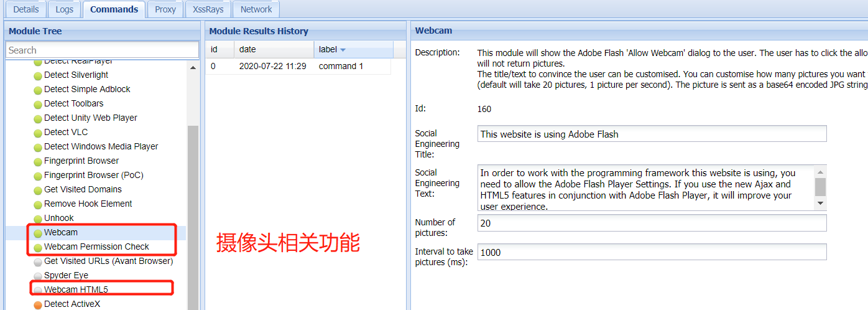Select the Commands tab
The width and height of the screenshot is (868, 310).
114,9
